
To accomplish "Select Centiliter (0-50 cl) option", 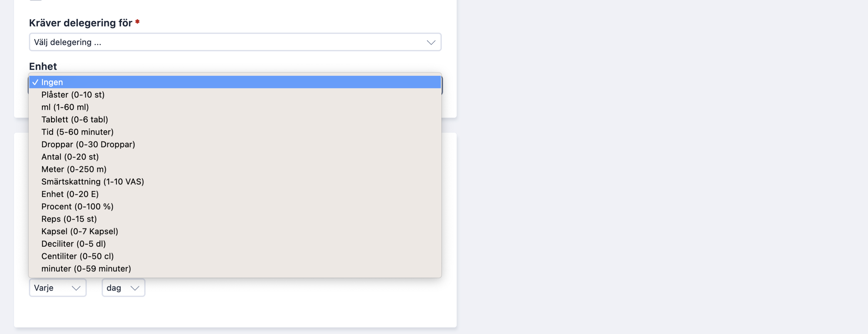I will pyautogui.click(x=235, y=256).
